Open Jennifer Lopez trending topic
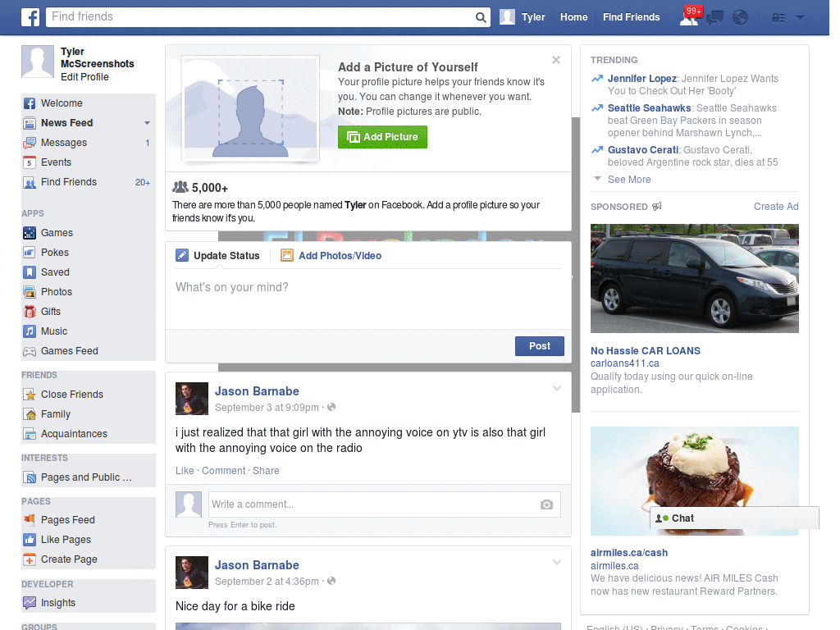The height and width of the screenshot is (630, 840). (x=641, y=79)
